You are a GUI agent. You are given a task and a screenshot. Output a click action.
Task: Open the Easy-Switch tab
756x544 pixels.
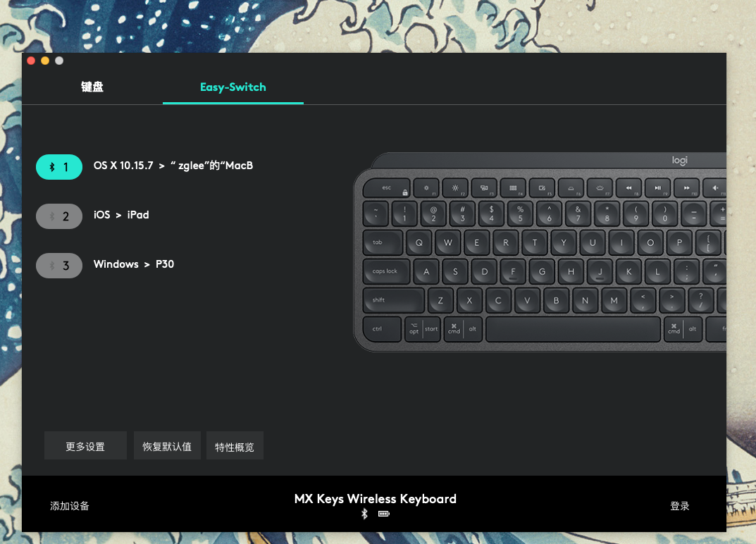[x=233, y=87]
